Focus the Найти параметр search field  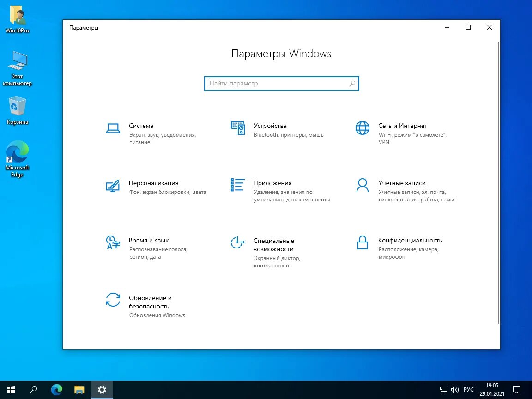(x=282, y=84)
